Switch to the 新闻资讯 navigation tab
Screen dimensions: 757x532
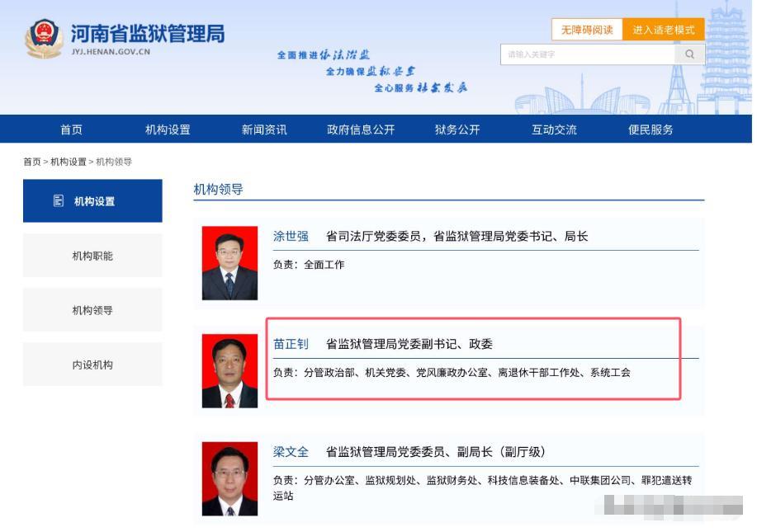263,129
